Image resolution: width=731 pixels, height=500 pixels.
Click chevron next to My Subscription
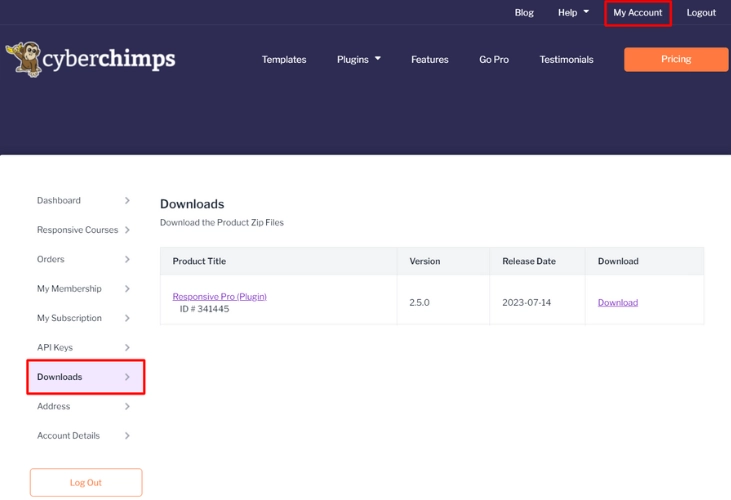(127, 318)
